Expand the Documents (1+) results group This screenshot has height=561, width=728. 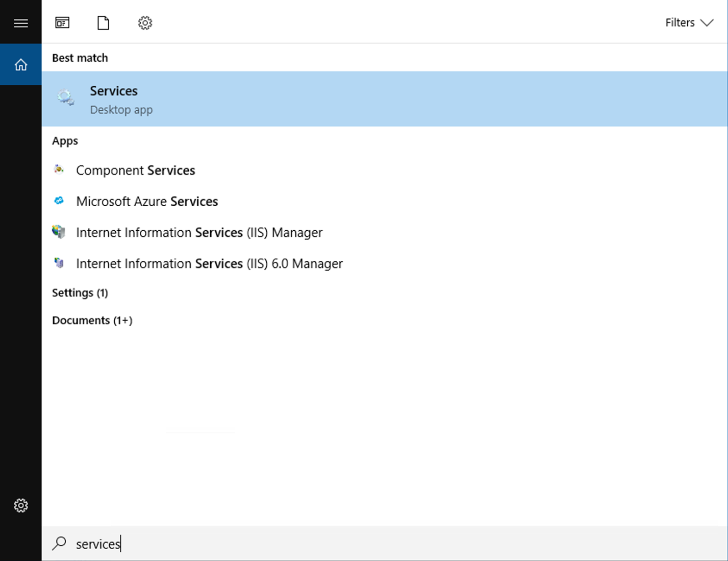tap(92, 320)
